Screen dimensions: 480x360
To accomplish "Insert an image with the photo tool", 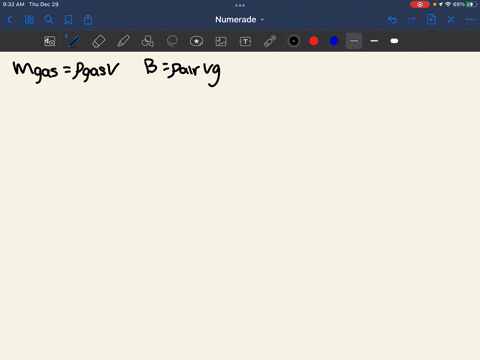I will click(221, 41).
